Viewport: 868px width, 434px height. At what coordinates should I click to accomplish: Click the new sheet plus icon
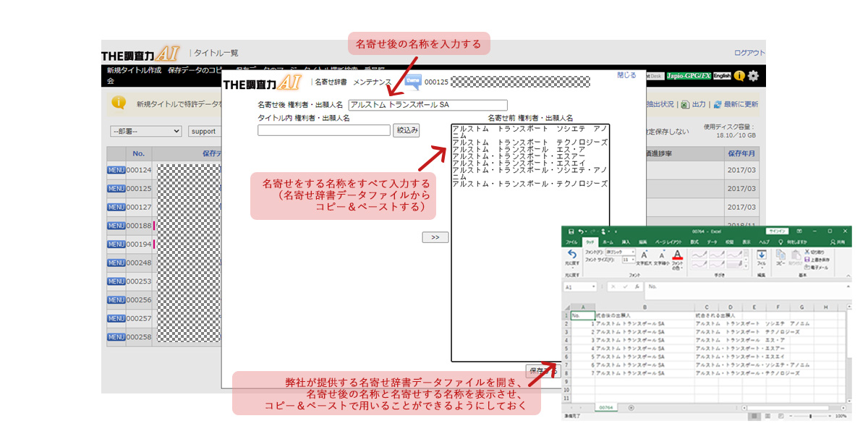tap(631, 407)
